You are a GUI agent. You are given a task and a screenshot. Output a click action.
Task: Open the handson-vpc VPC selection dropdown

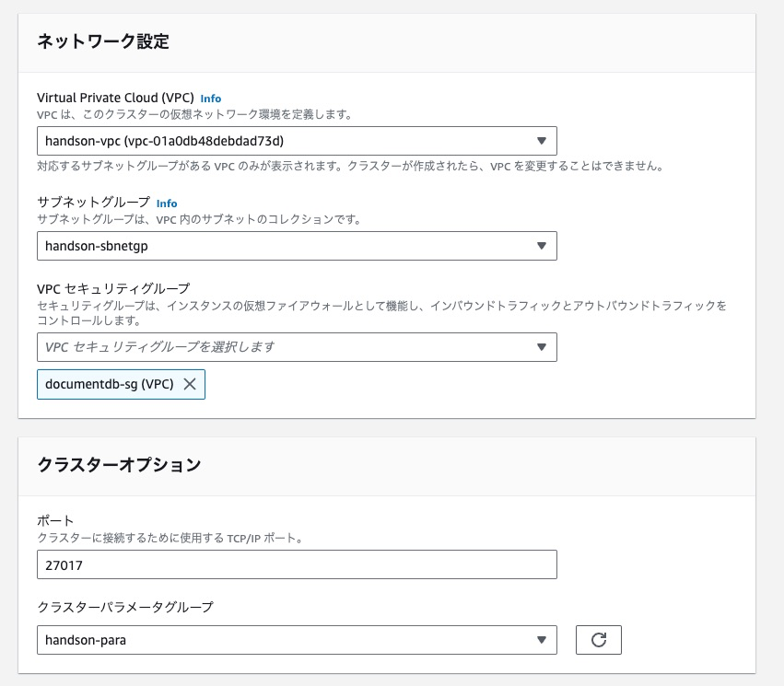tap(297, 141)
